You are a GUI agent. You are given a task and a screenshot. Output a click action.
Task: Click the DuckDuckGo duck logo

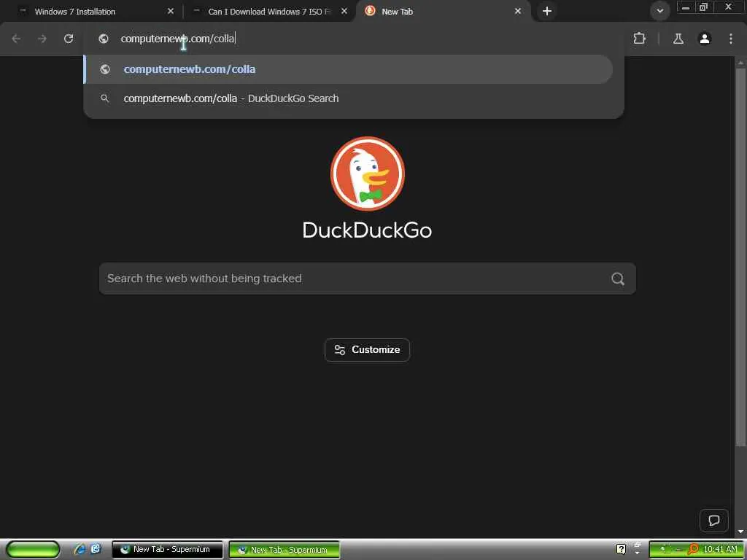(368, 174)
